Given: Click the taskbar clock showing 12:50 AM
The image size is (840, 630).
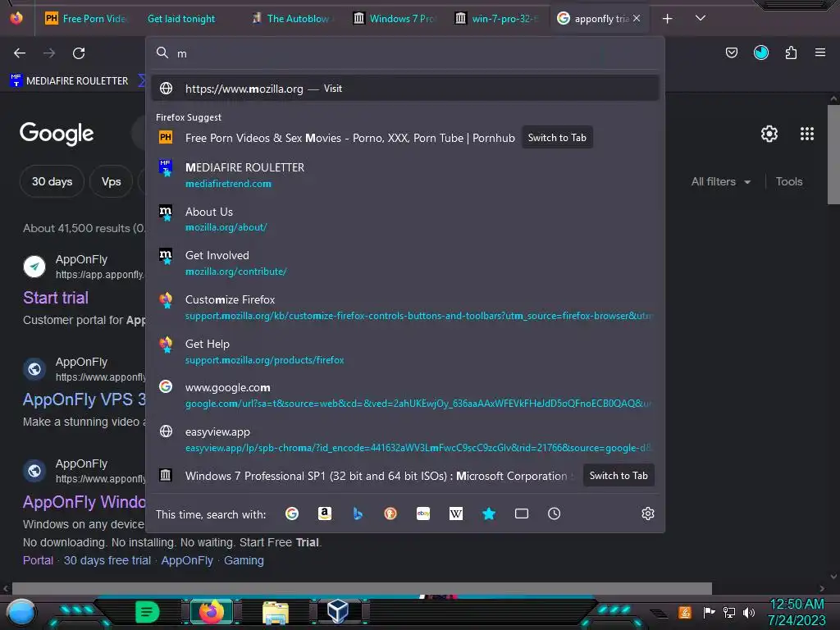Looking at the screenshot, I should [797, 612].
